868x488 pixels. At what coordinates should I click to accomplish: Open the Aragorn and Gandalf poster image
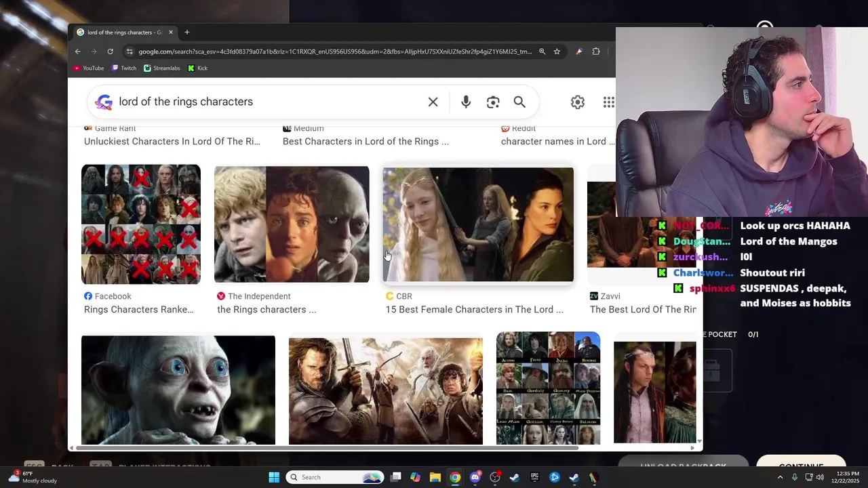coord(386,391)
